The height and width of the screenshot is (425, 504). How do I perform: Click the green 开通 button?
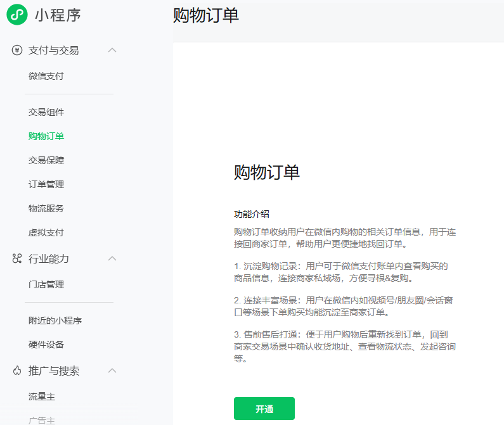[x=264, y=409]
